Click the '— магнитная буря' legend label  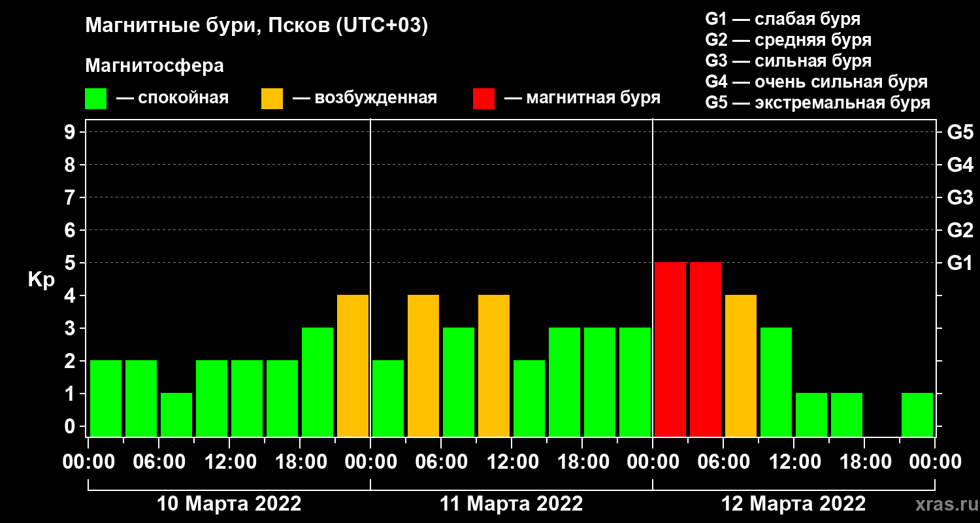click(x=582, y=98)
